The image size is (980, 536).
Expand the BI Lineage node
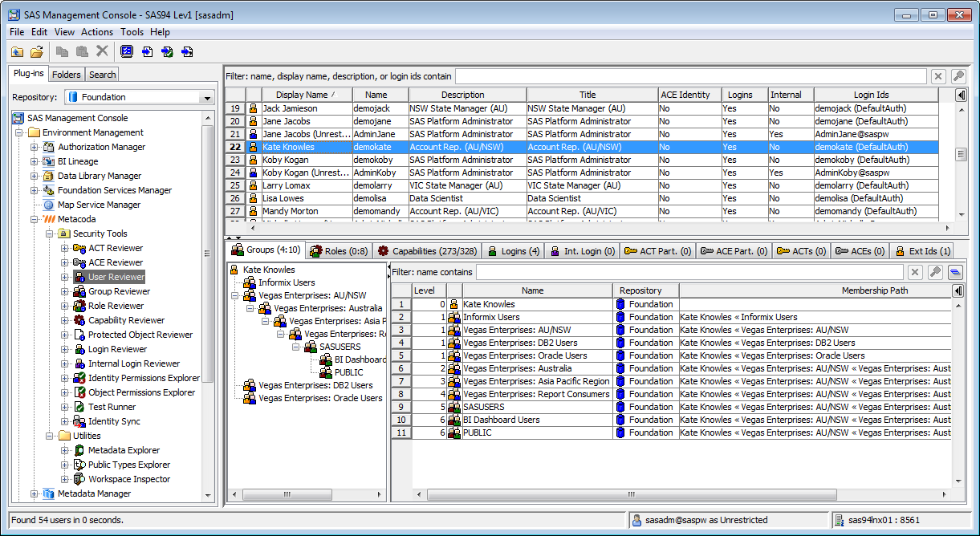[x=35, y=161]
